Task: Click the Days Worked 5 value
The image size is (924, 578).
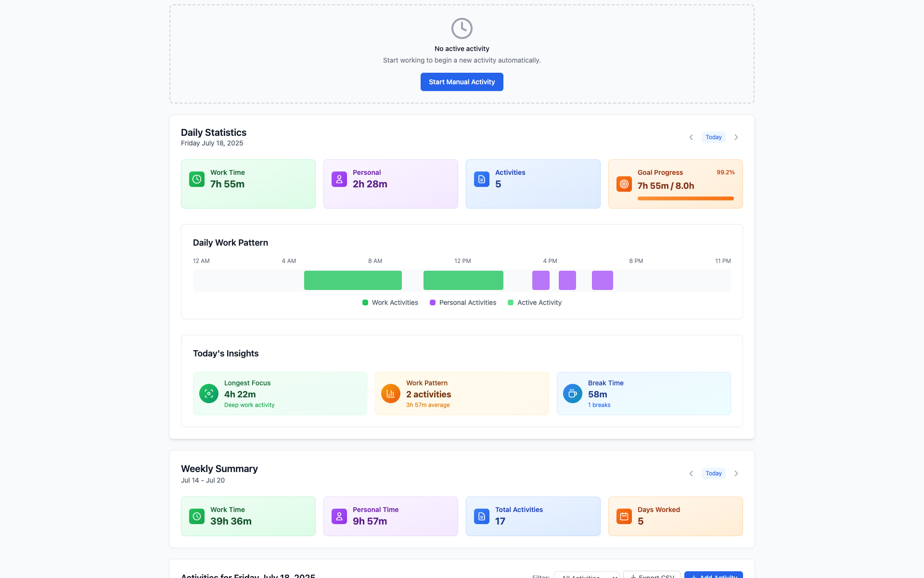Action: [x=641, y=521]
